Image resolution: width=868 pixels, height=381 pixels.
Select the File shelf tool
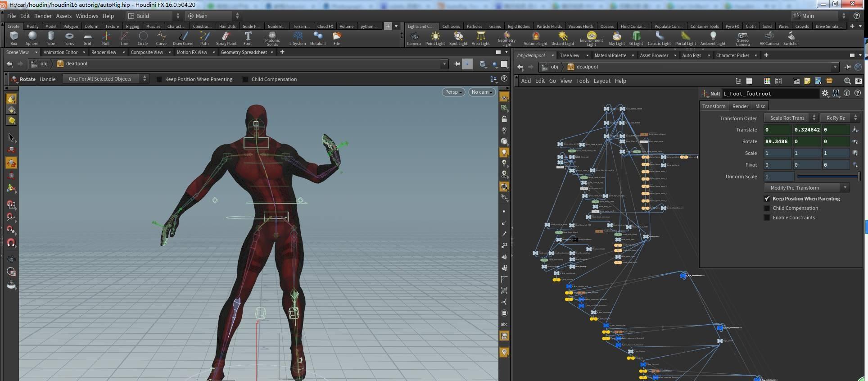[x=337, y=38]
